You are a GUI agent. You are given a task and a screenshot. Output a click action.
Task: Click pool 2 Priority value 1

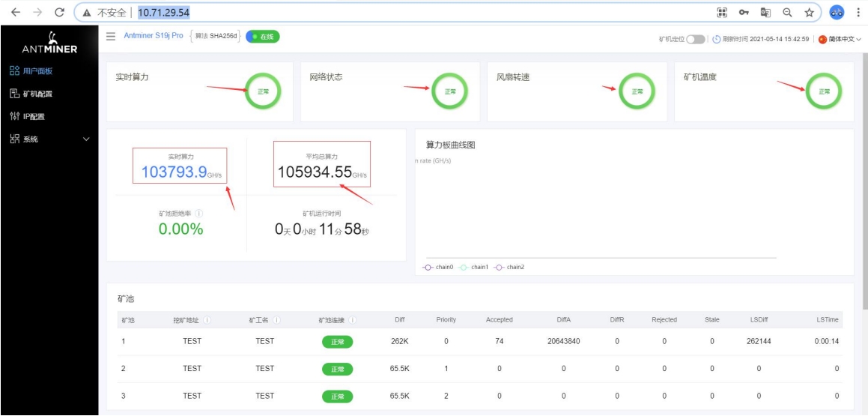click(x=446, y=368)
